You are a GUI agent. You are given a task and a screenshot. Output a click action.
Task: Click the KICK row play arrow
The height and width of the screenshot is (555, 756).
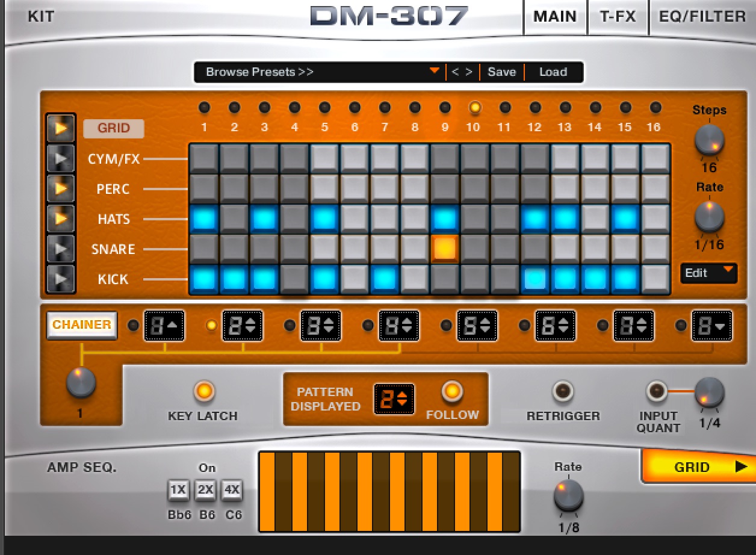click(x=61, y=279)
